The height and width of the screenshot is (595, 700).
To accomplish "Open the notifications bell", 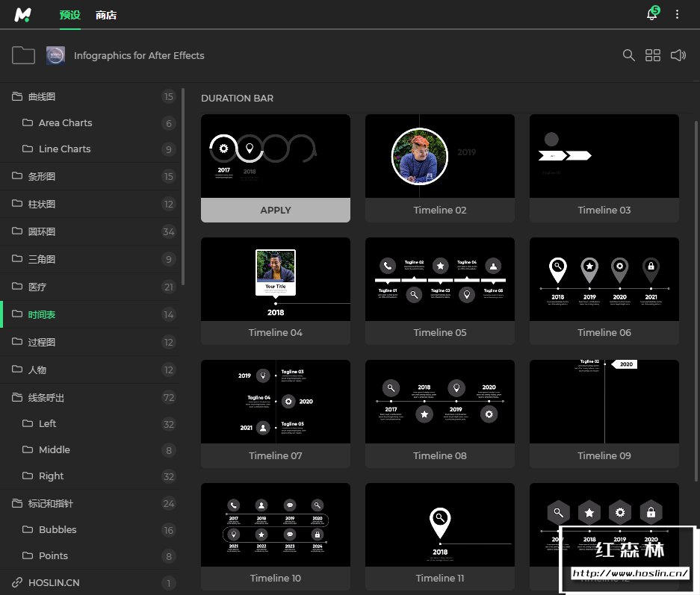I will (652, 14).
